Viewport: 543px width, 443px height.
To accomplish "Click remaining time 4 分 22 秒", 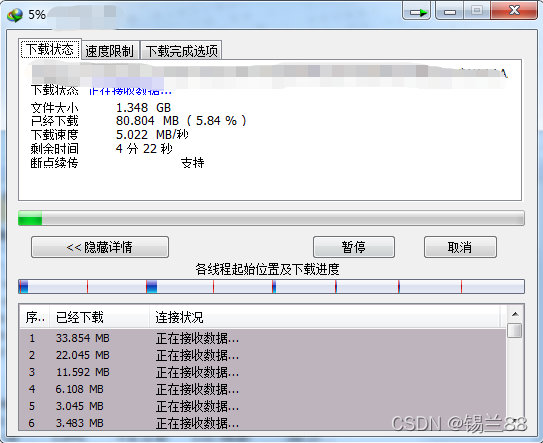I will [x=144, y=149].
